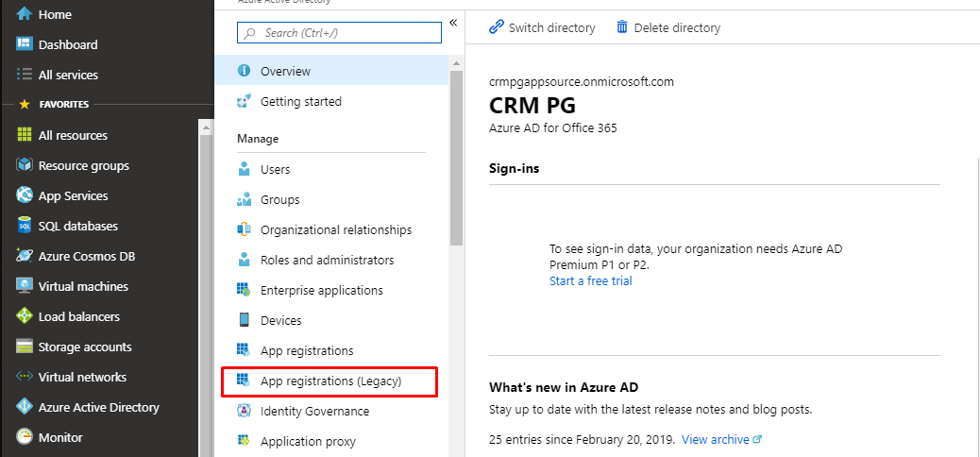The height and width of the screenshot is (457, 980).
Task: Click Start a free trial link
Action: pyautogui.click(x=591, y=280)
